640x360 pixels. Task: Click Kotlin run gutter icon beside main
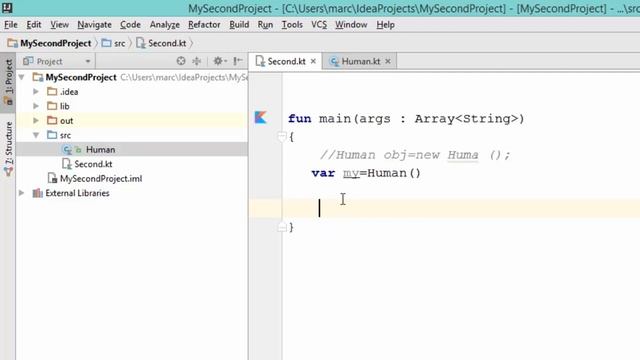tap(260, 118)
